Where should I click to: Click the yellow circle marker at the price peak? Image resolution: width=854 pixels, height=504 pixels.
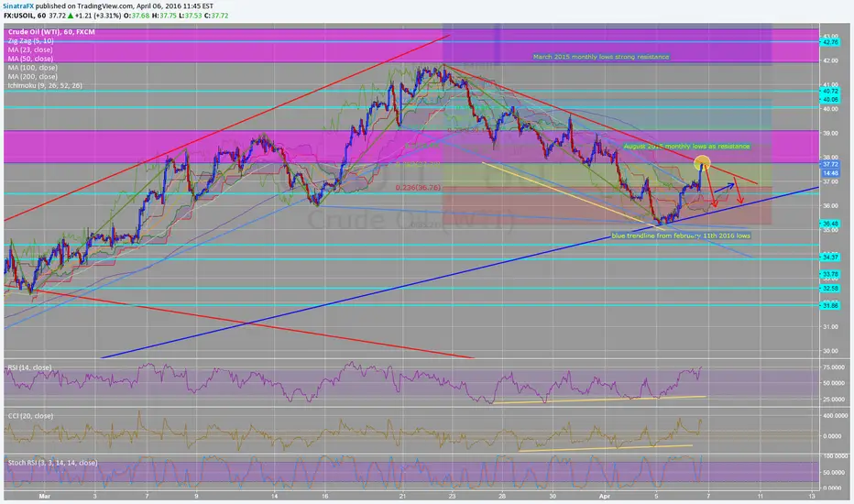tap(702, 162)
